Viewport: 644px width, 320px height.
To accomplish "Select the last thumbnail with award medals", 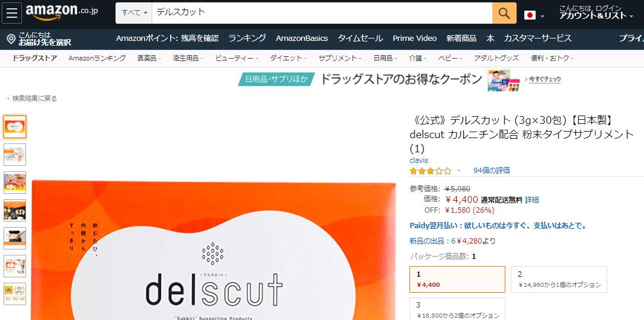I will (15, 294).
